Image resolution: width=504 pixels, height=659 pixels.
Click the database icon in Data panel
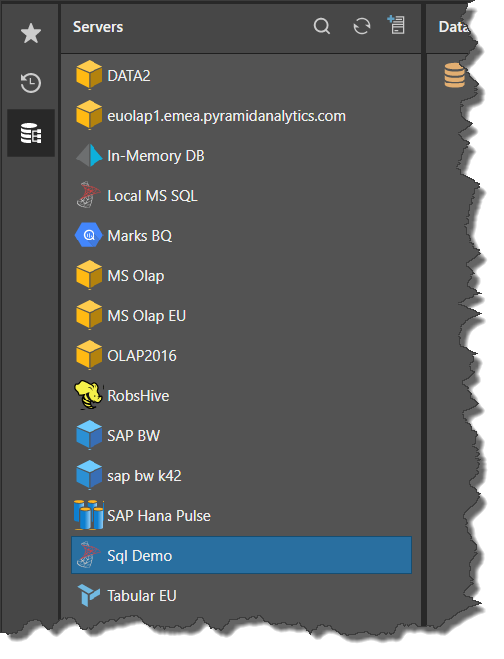coord(454,76)
